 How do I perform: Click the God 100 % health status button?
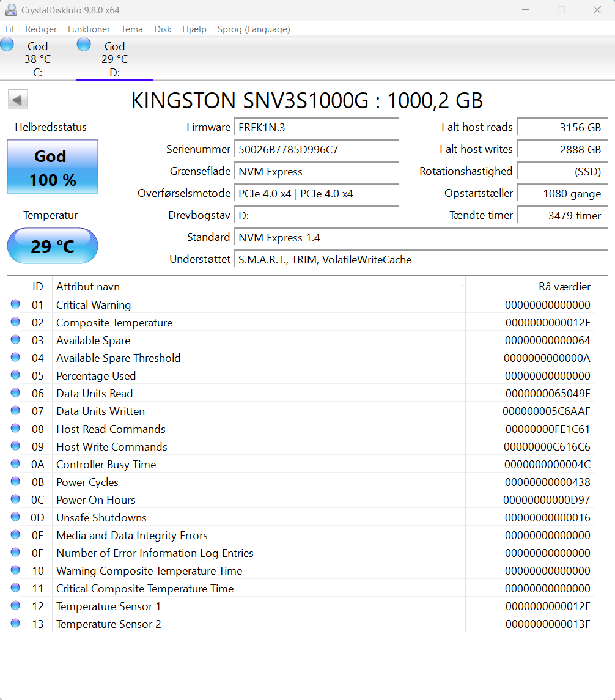click(53, 167)
